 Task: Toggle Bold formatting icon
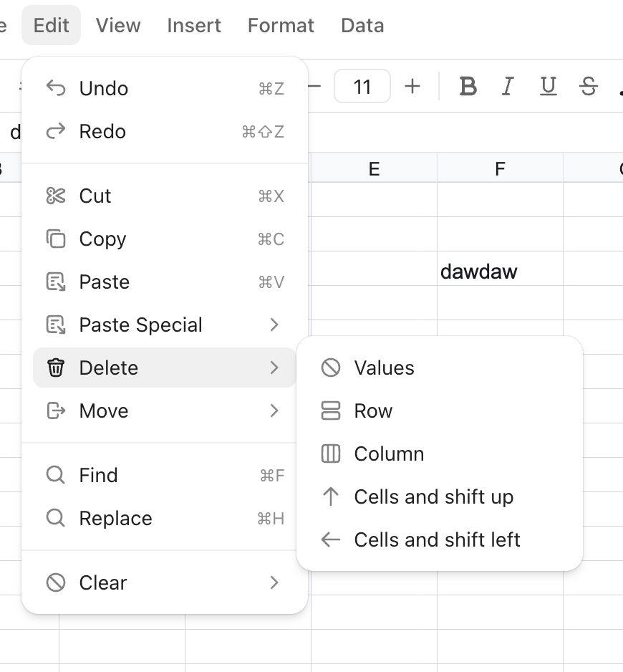(468, 86)
